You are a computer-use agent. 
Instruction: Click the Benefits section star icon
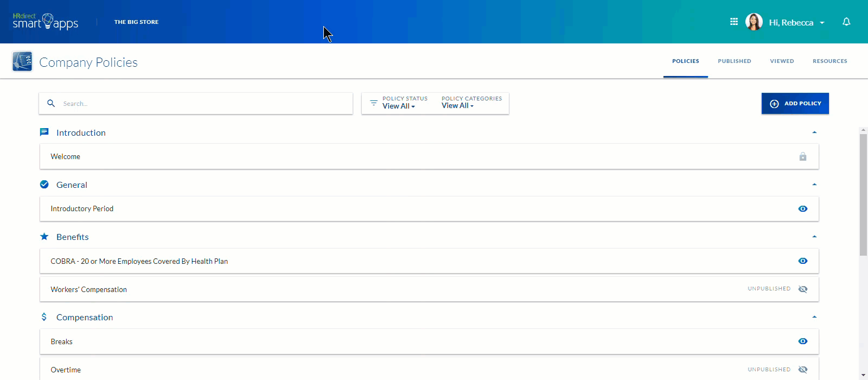coord(44,236)
